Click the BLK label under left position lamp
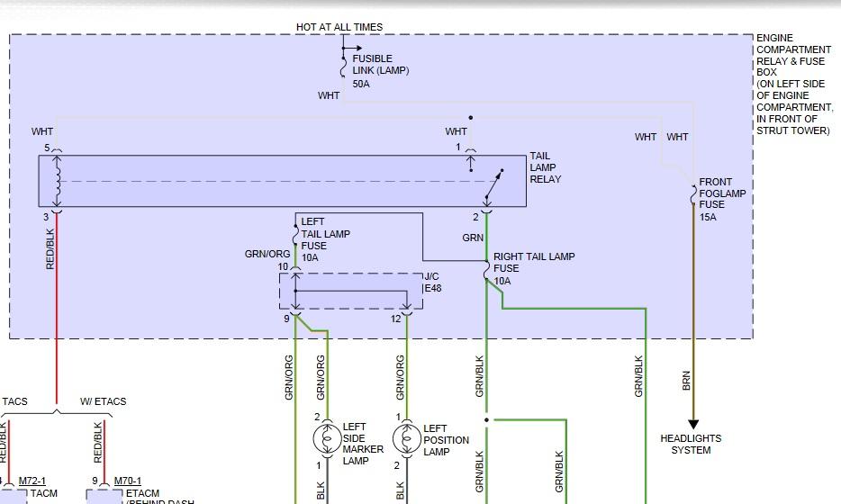Image resolution: width=841 pixels, height=504 pixels. pos(400,491)
